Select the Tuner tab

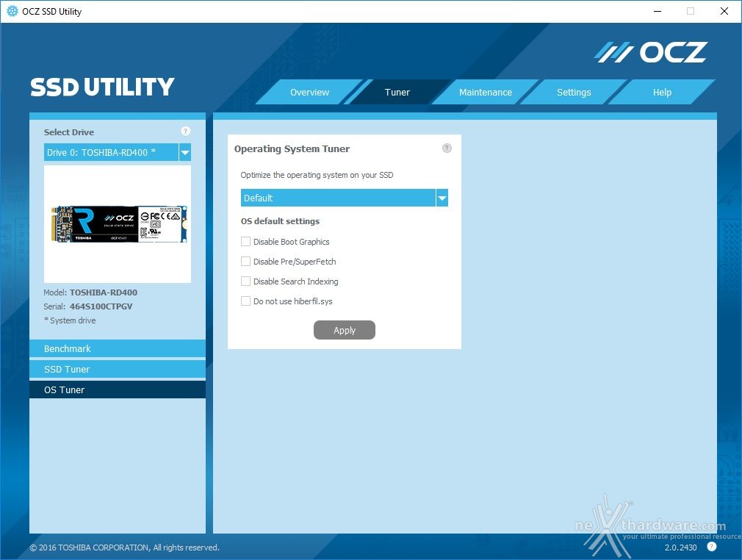(397, 93)
